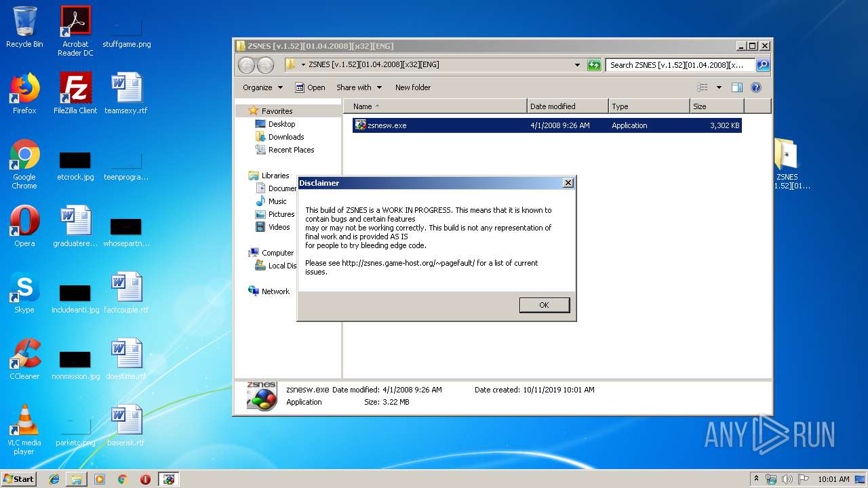Open the clock showing 10:01 AM
868x488 pixels.
(833, 479)
